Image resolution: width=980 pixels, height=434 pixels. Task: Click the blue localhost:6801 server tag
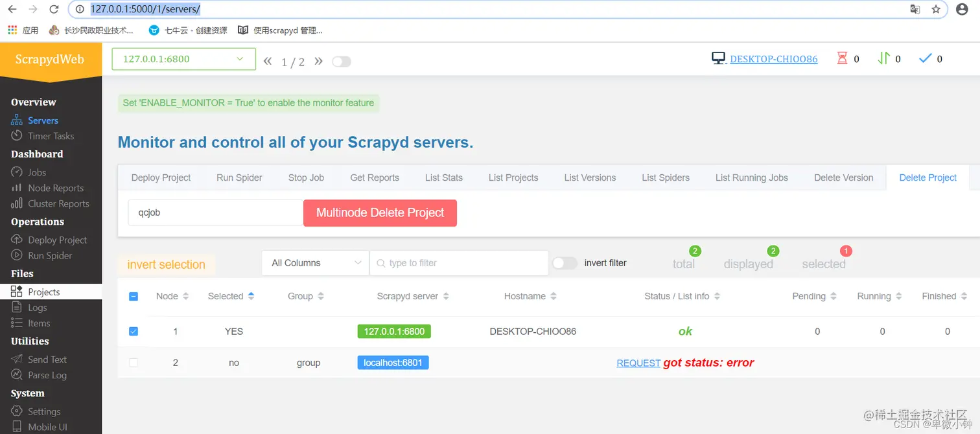393,363
